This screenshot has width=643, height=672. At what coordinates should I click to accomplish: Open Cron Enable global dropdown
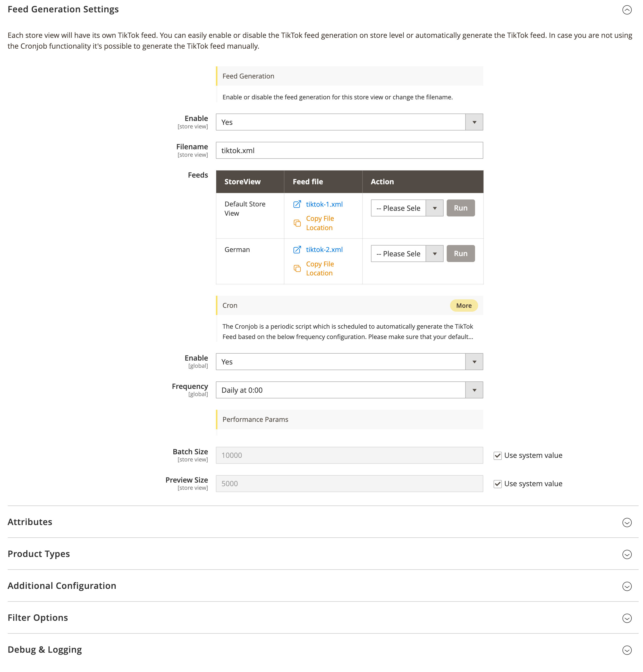pos(349,362)
